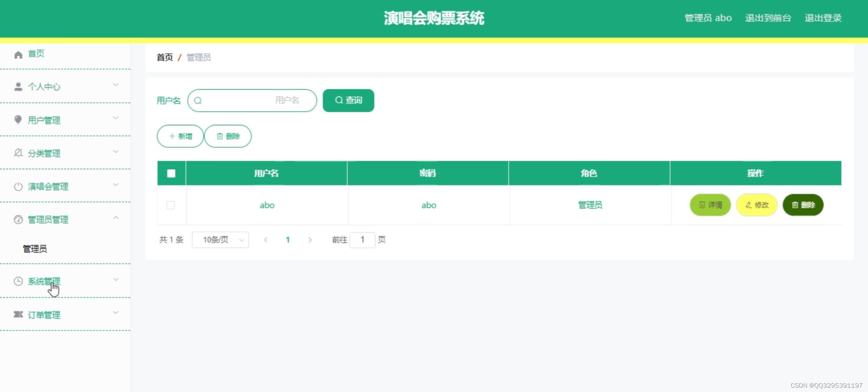Viewport: 868px width, 392px height.
Task: Click the muted bell icon beside 分类管理
Action: [x=18, y=153]
